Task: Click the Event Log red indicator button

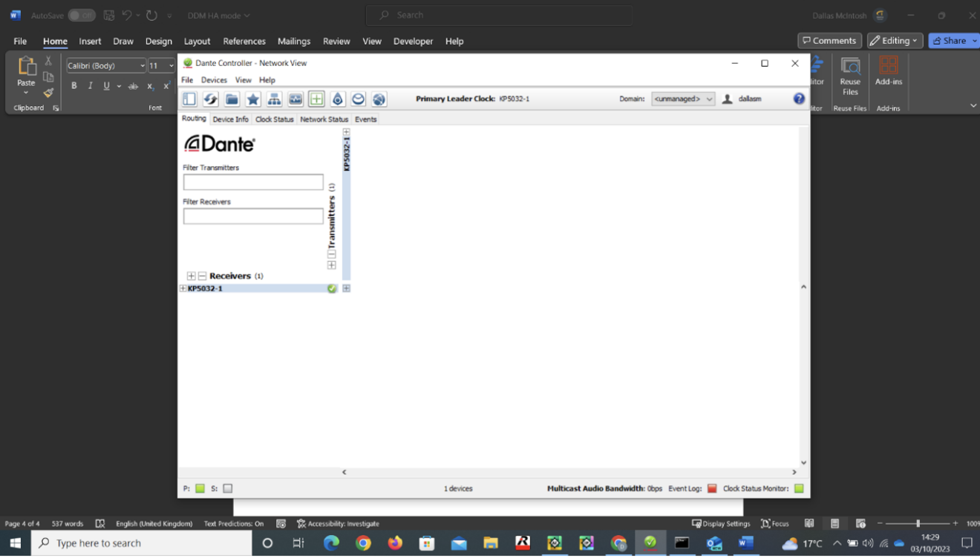Action: (712, 488)
